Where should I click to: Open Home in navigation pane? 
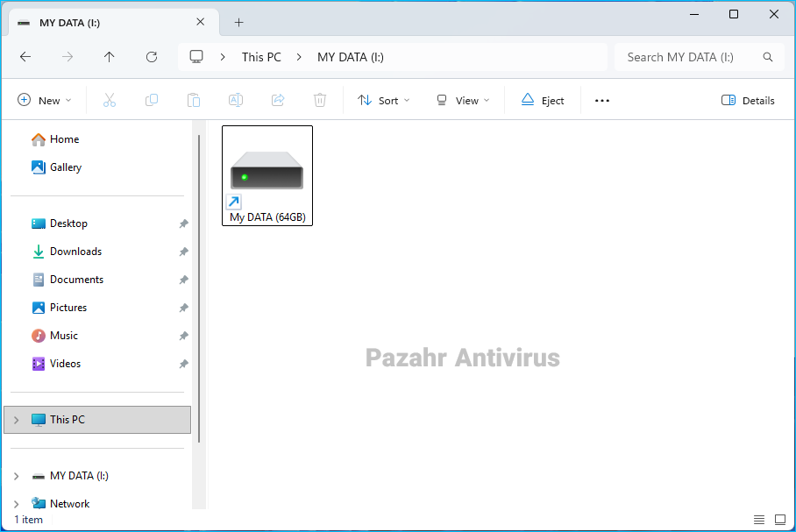click(55, 139)
